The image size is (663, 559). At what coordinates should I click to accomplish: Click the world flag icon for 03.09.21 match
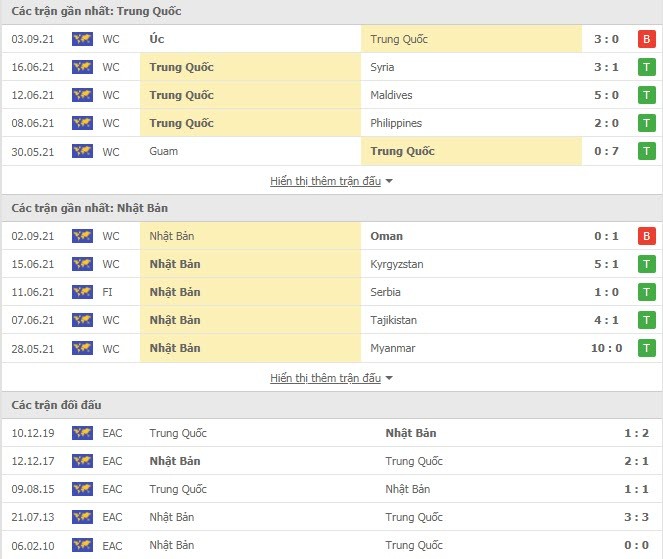coord(82,39)
